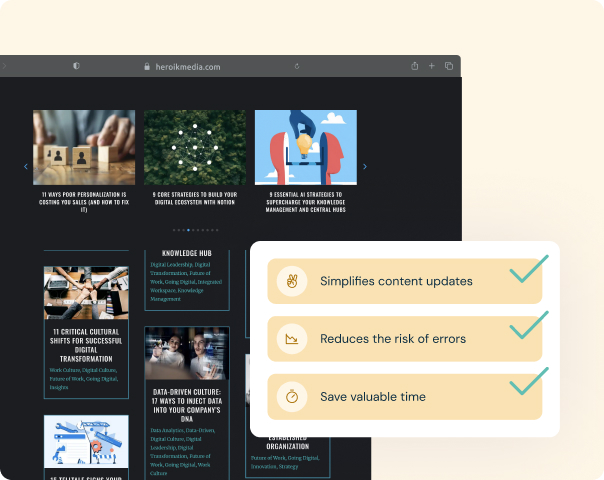
Task: Open wooden blocks personalization article thumbnail
Action: 84,147
